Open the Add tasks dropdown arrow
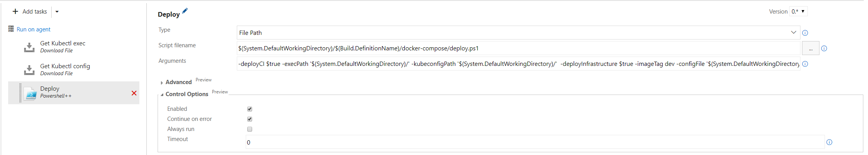Screen dimensions: 868x155 [57, 12]
